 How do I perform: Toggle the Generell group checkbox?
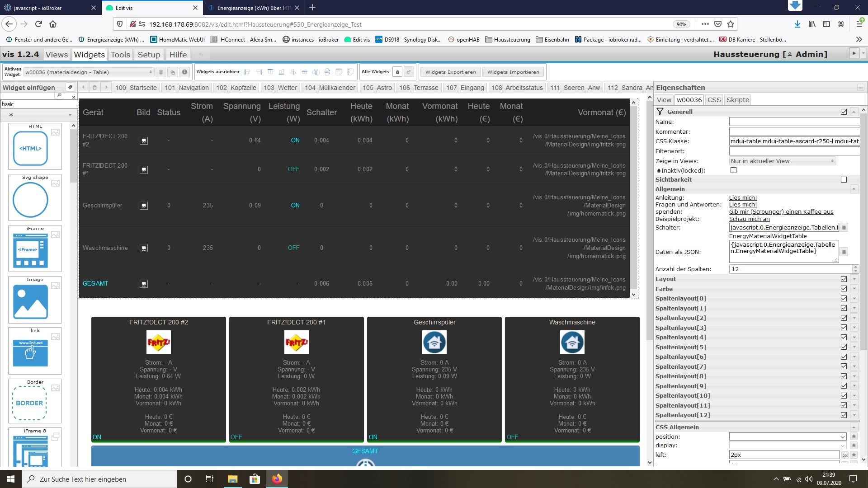click(844, 112)
